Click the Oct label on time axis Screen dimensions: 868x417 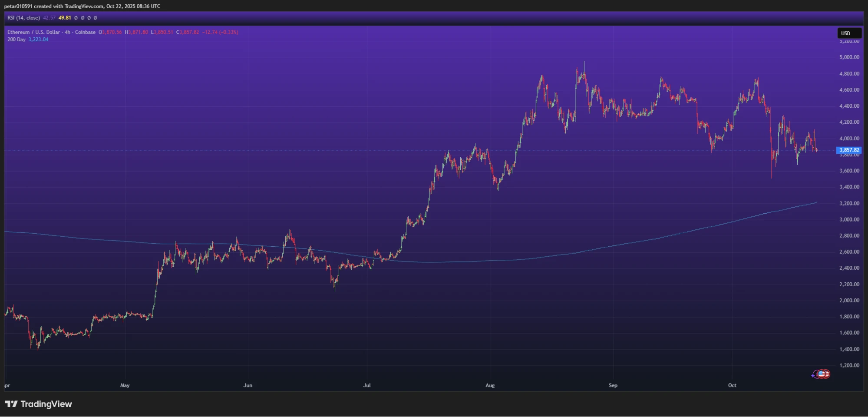(x=732, y=385)
